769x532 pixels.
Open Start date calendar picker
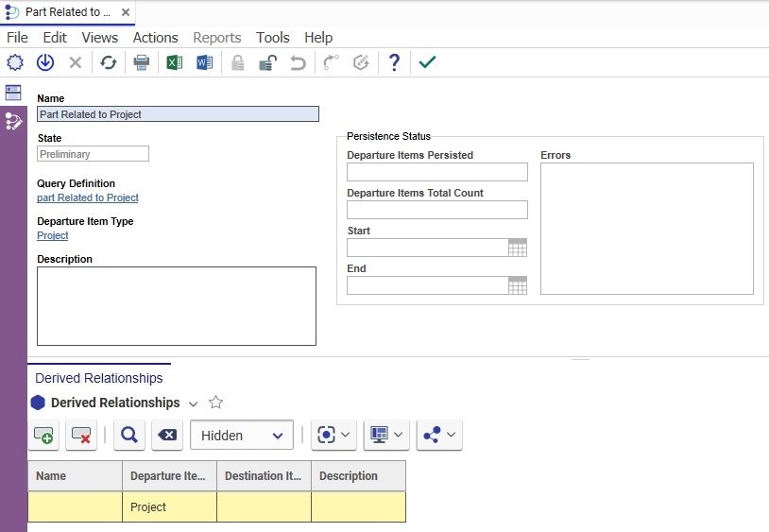click(x=518, y=249)
